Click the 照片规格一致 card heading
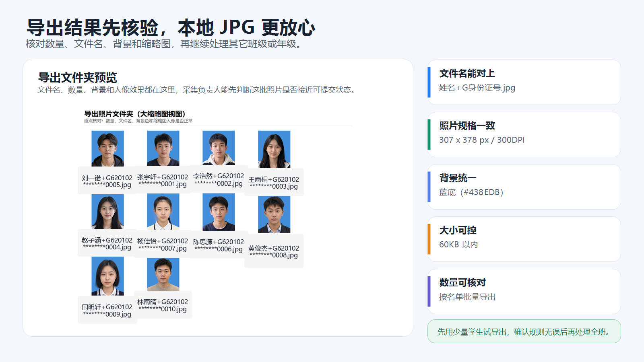This screenshot has height=362, width=644. (467, 126)
